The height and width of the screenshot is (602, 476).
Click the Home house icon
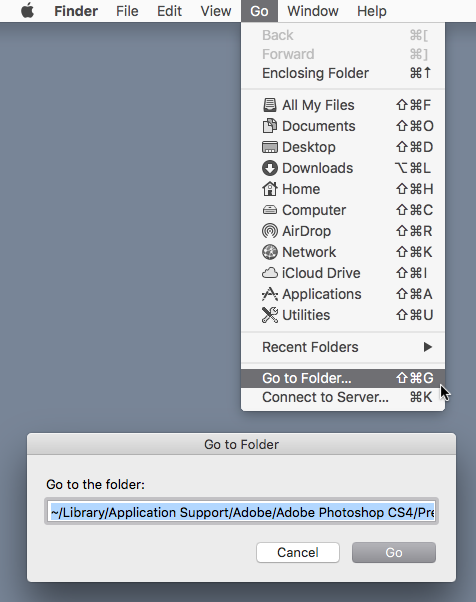[x=269, y=189]
